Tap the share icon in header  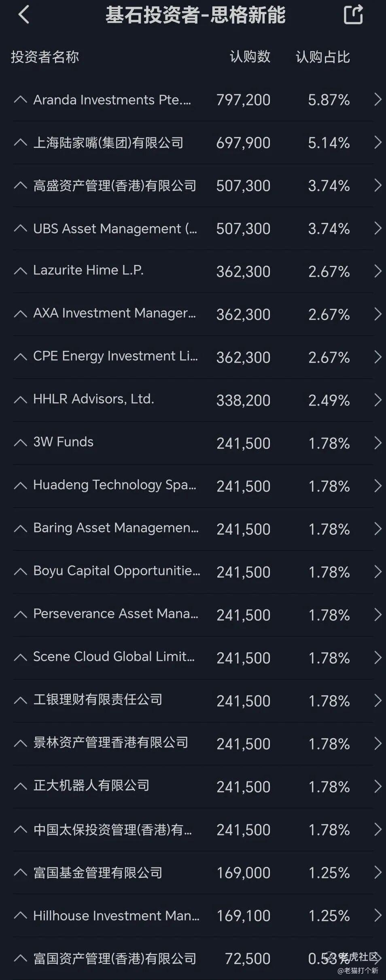tap(353, 15)
